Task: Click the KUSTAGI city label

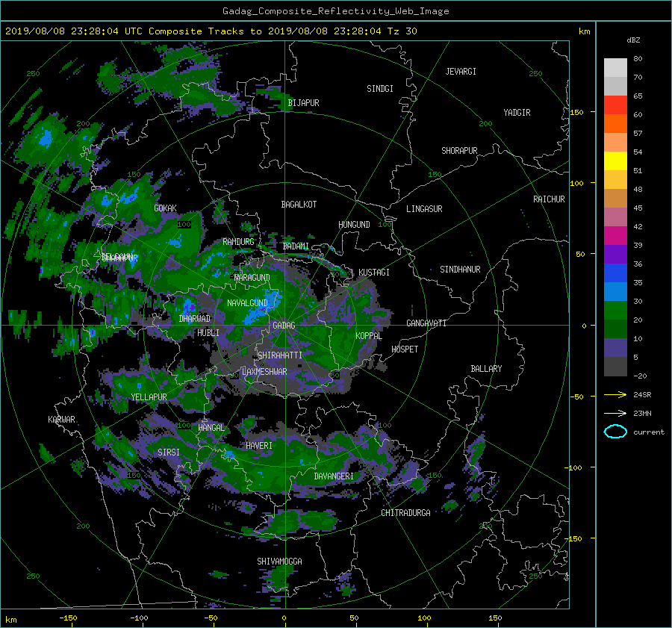Action: pos(374,273)
